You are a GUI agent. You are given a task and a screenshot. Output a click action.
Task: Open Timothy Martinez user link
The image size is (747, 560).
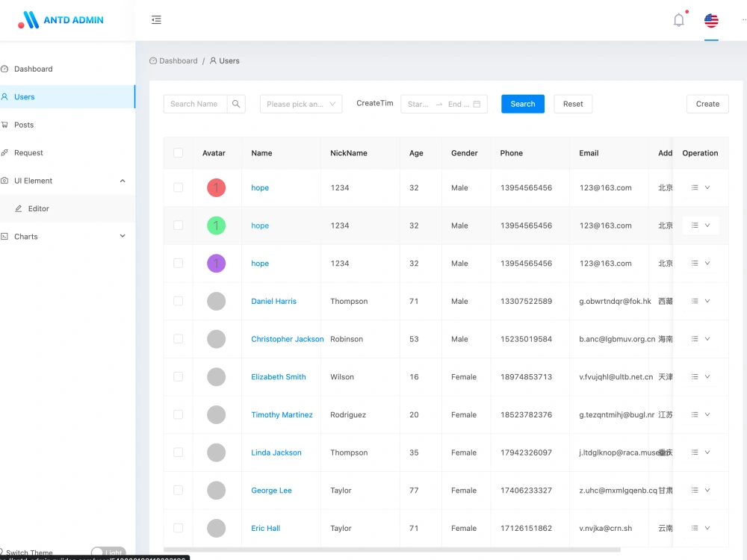(x=282, y=414)
